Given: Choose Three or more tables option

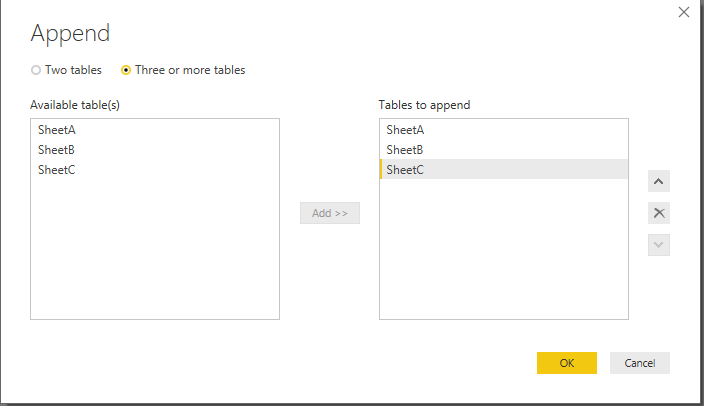Looking at the screenshot, I should click(x=126, y=70).
